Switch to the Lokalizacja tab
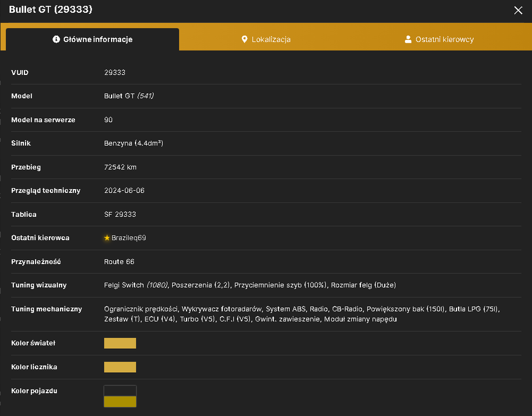532x416 pixels. coord(266,39)
